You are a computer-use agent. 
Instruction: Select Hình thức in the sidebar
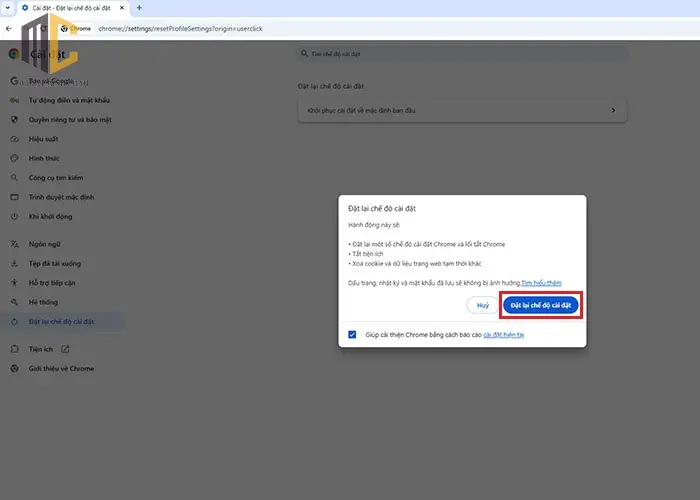coord(44,158)
